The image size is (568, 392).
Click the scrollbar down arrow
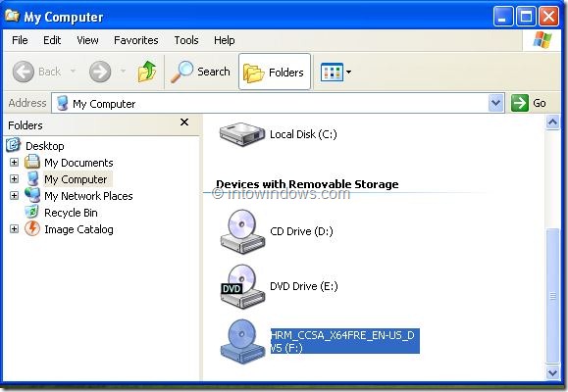[x=552, y=372]
